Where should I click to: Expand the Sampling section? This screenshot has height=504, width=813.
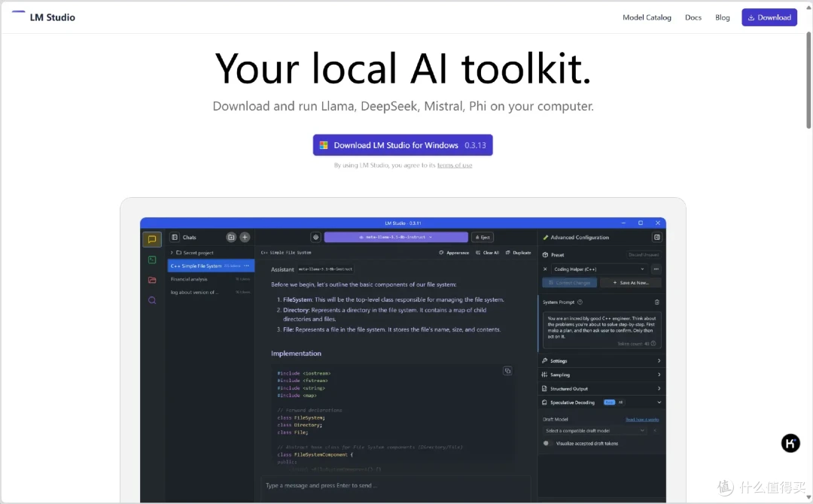point(601,375)
